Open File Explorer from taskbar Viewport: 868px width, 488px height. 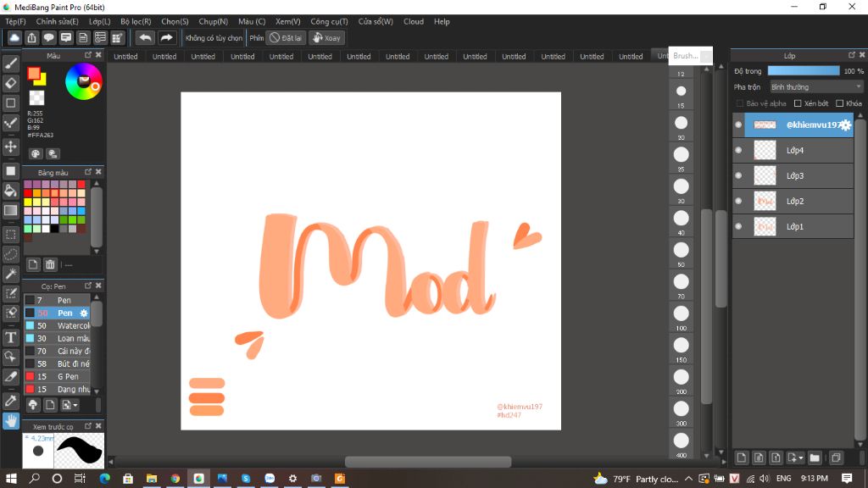(151, 478)
